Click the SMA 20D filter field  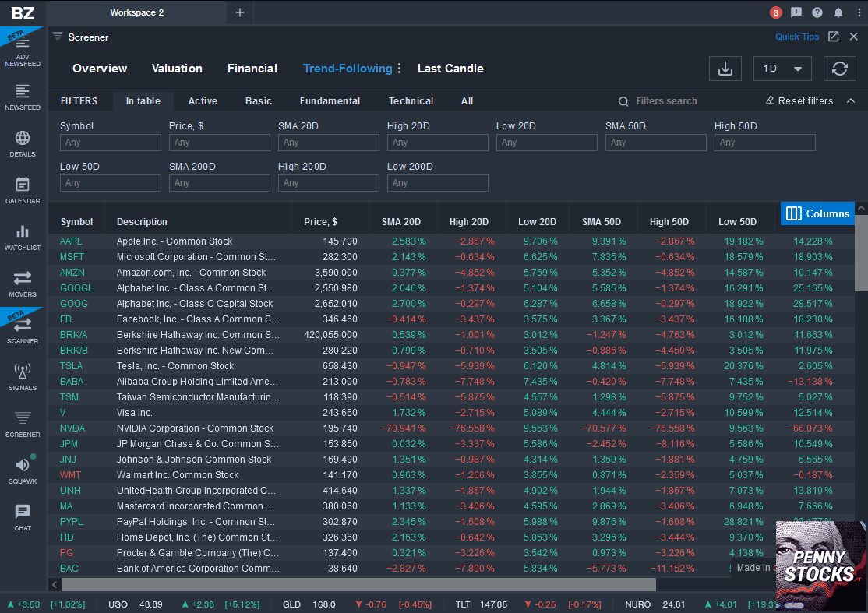pyautogui.click(x=328, y=143)
